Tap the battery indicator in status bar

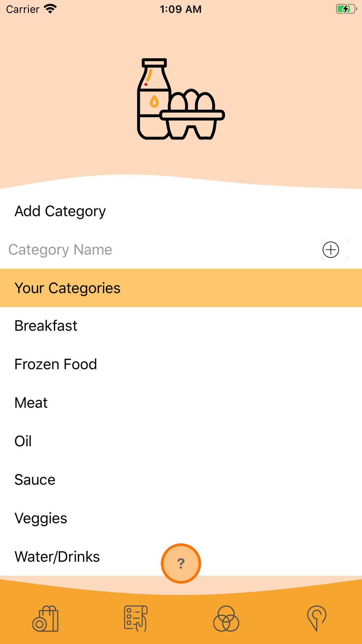coord(346,9)
